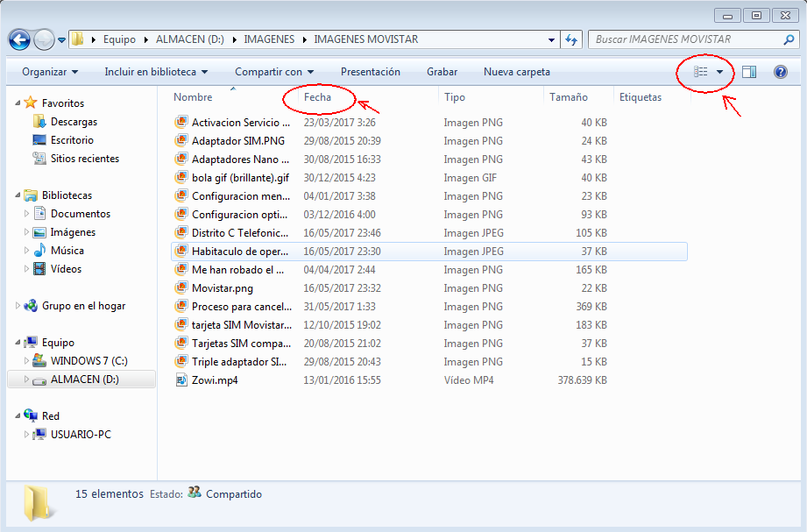Click the Nueva carpeta button

point(517,72)
